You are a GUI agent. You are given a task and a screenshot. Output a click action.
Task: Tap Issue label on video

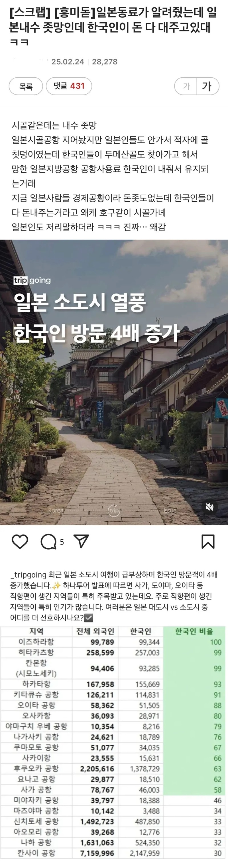pyautogui.click(x=170, y=510)
